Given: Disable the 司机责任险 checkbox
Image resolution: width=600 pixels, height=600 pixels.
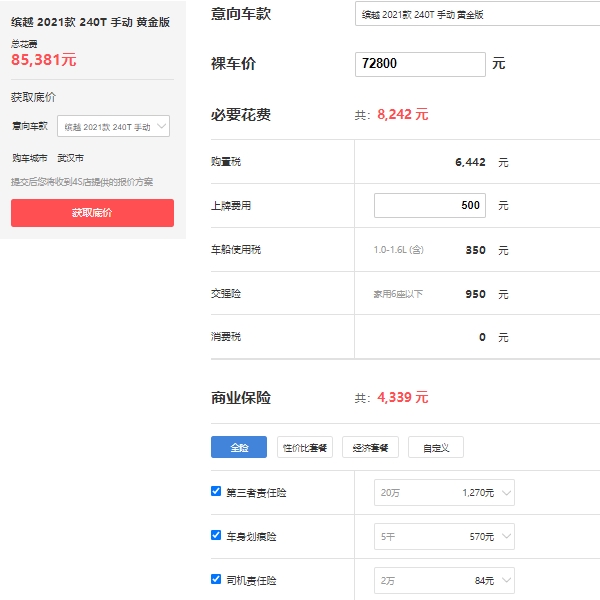Looking at the screenshot, I should pos(216,579).
